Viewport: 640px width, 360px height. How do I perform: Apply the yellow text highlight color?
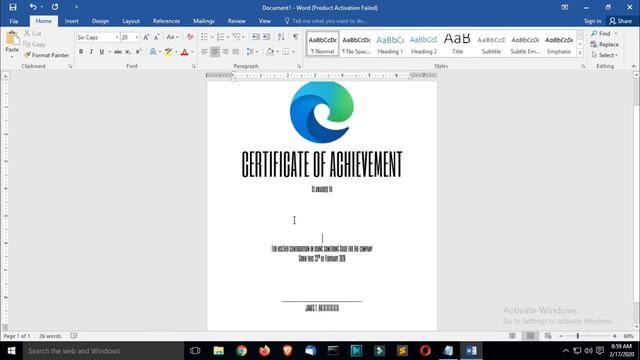[168, 52]
